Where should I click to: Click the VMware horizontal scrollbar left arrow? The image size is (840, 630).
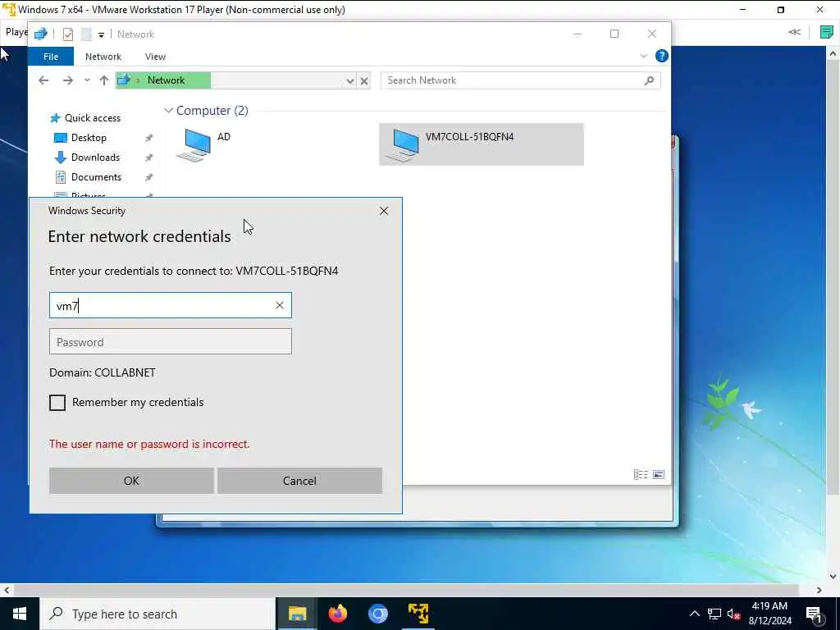coord(7,590)
